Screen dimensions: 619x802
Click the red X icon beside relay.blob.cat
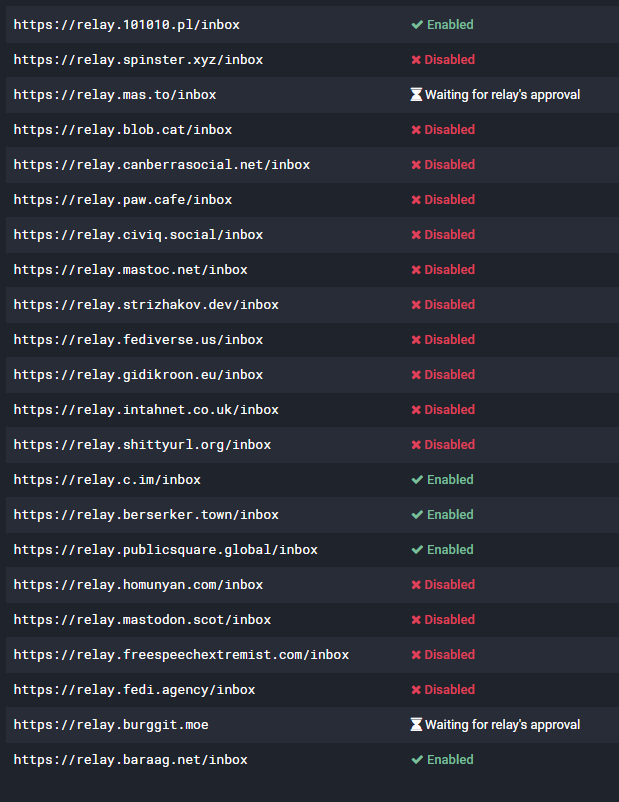pyautogui.click(x=416, y=130)
